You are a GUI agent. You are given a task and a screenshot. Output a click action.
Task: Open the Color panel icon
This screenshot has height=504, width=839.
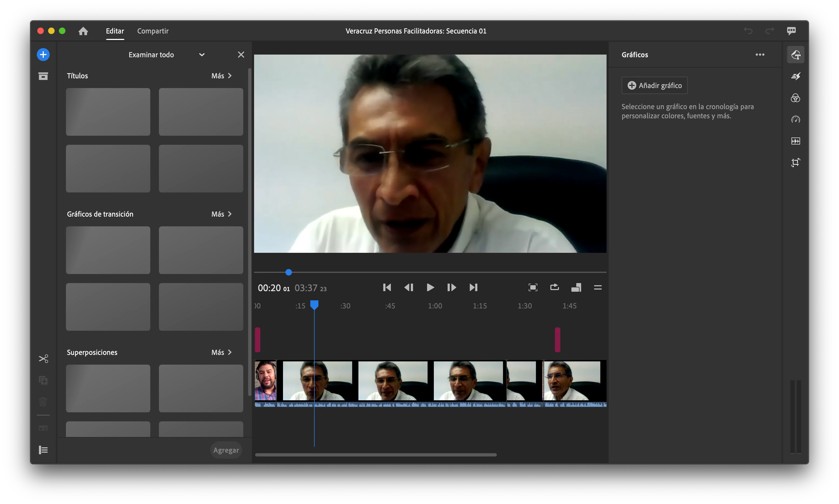click(795, 98)
